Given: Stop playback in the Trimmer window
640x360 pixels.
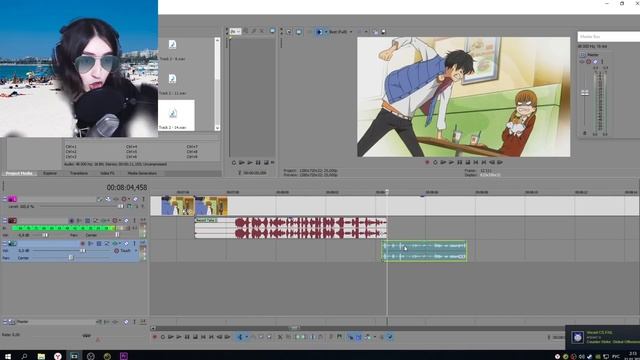Looking at the screenshot, I should pos(266,162).
